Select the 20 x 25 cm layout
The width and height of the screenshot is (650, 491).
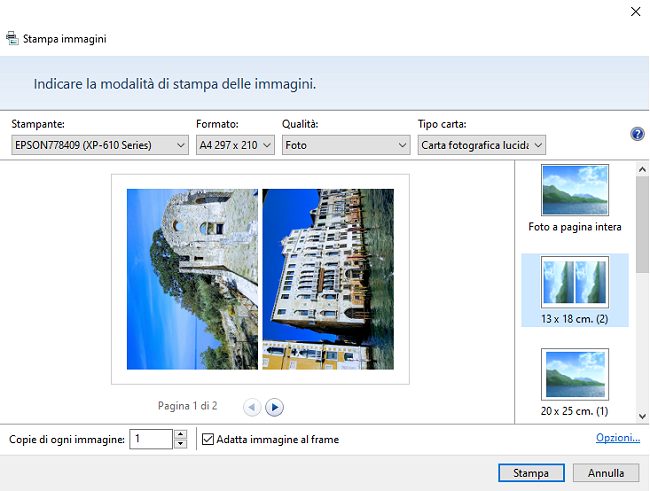click(x=575, y=383)
